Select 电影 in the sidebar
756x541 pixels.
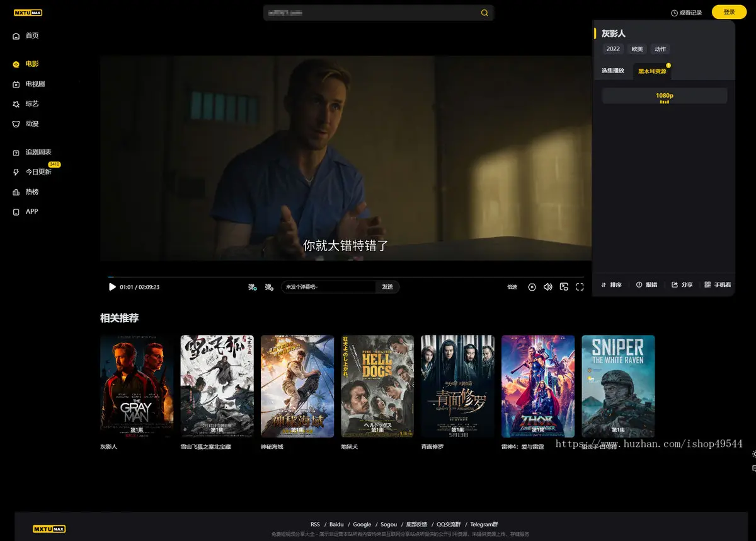(26, 64)
